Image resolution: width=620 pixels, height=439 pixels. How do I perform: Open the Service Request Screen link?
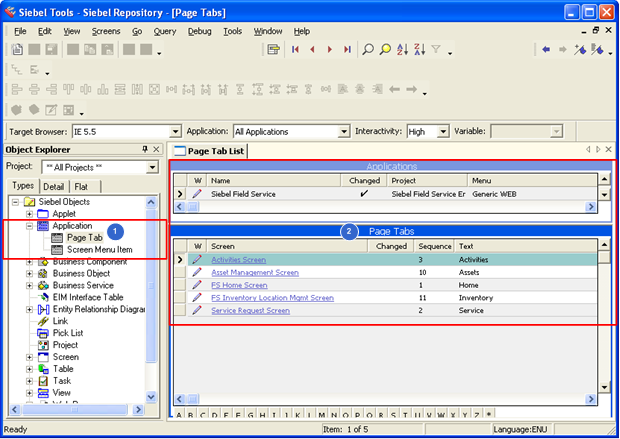(x=250, y=310)
